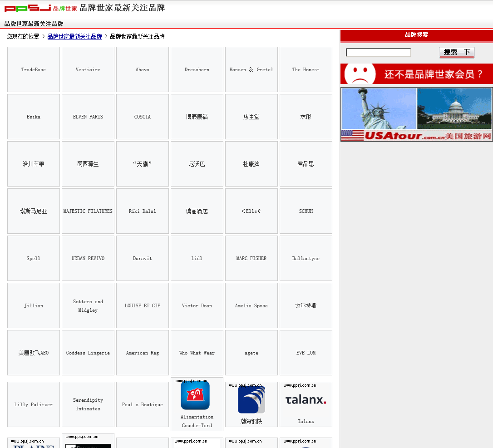This screenshot has height=448, width=493.
Task: Click the brand search input field
Action: click(378, 53)
